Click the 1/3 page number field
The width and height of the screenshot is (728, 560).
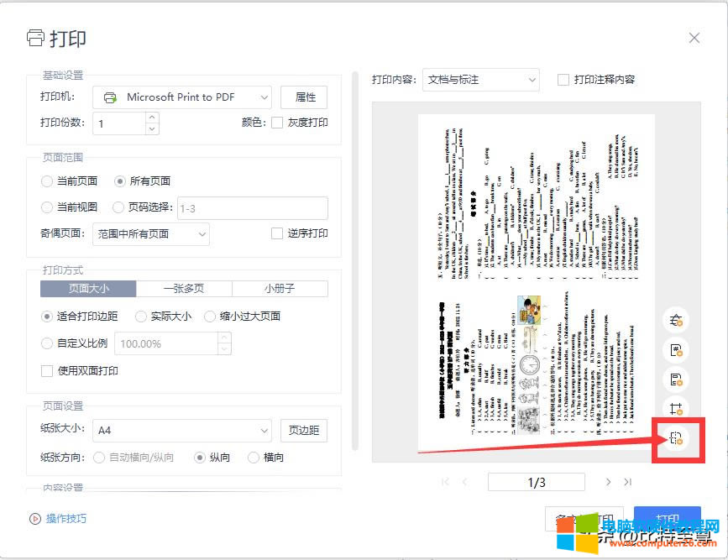pos(537,482)
